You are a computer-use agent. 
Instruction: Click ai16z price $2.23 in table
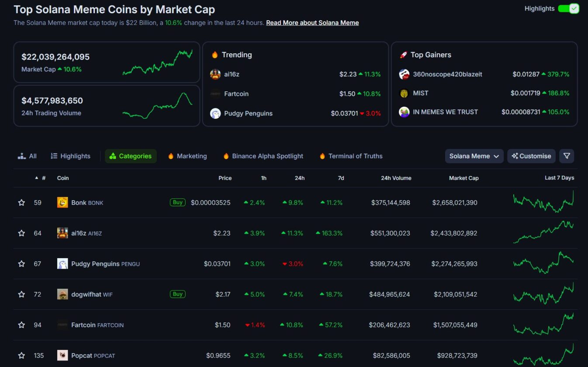click(222, 233)
